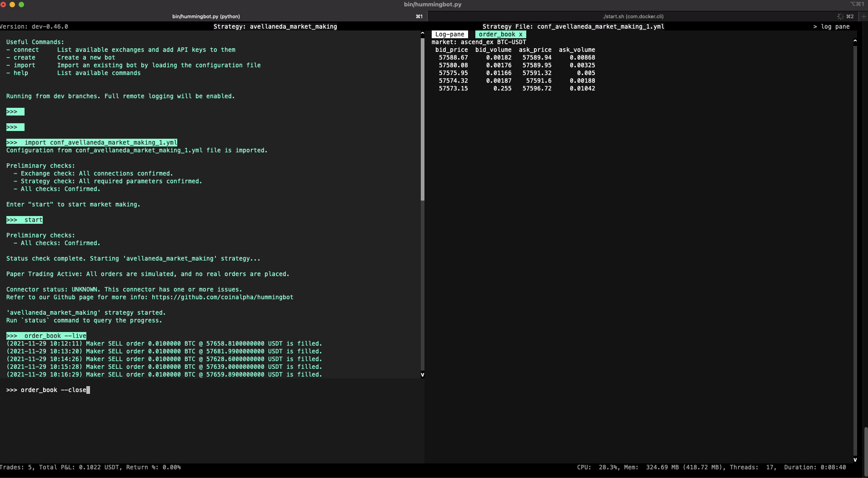Click the scroll-down arrow beneath the hummingbot output
The width and height of the screenshot is (868, 478).
(x=423, y=375)
